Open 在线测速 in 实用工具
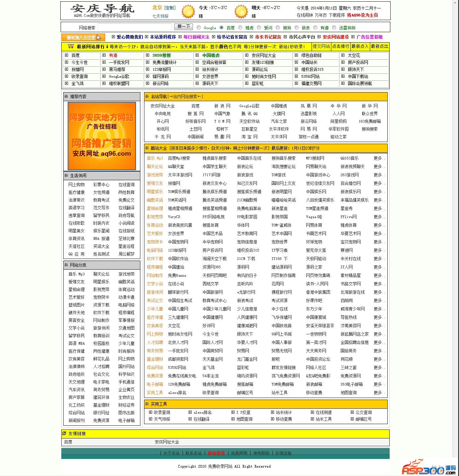The image size is (459, 476). click(x=324, y=412)
